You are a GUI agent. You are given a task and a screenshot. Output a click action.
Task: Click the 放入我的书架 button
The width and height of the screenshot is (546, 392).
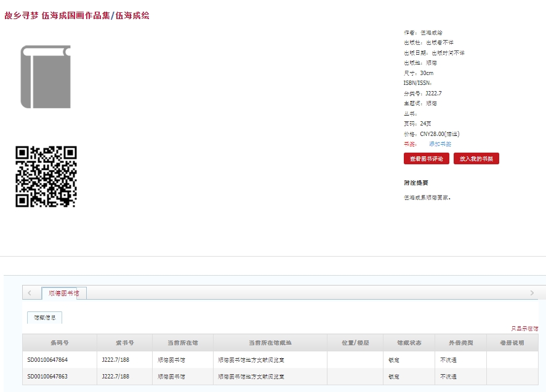[x=476, y=159]
